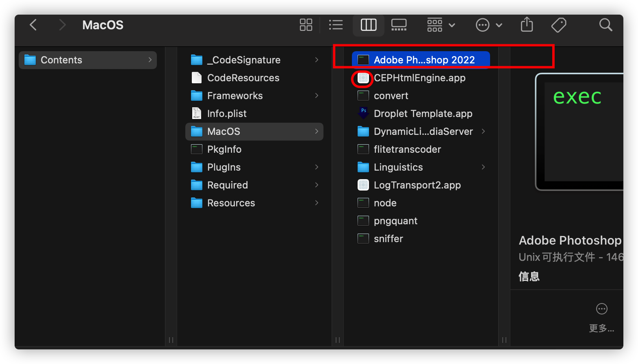
Task: Click the exec preview thumbnail
Action: [579, 132]
